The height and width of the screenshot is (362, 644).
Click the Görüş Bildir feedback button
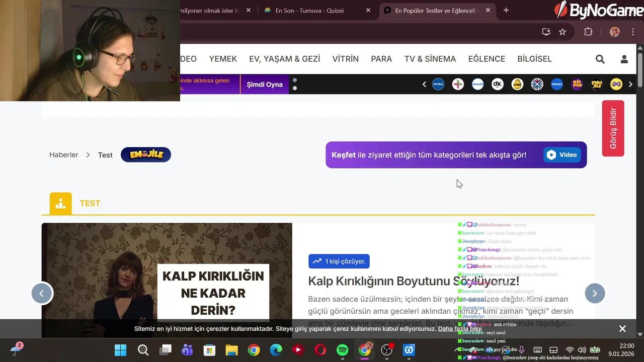[x=613, y=128]
